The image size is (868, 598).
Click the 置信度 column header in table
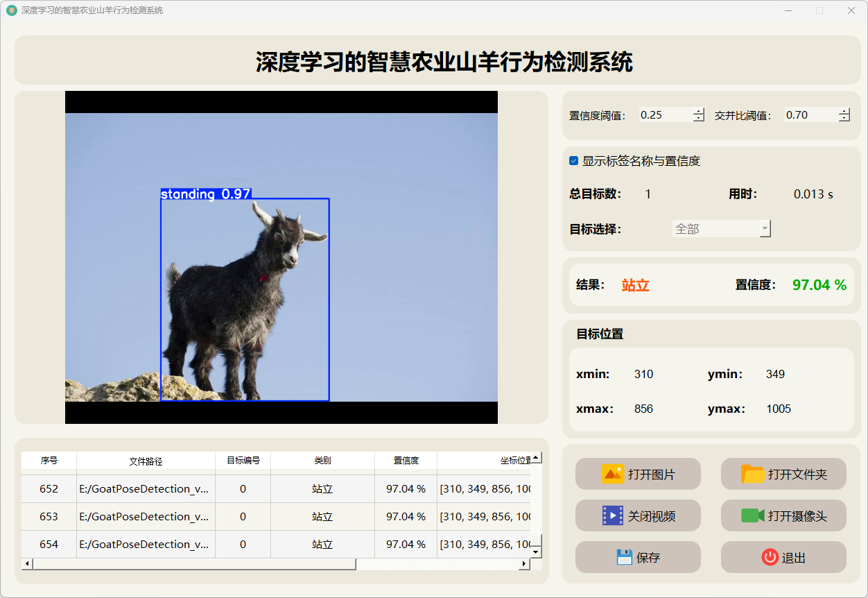tap(406, 461)
